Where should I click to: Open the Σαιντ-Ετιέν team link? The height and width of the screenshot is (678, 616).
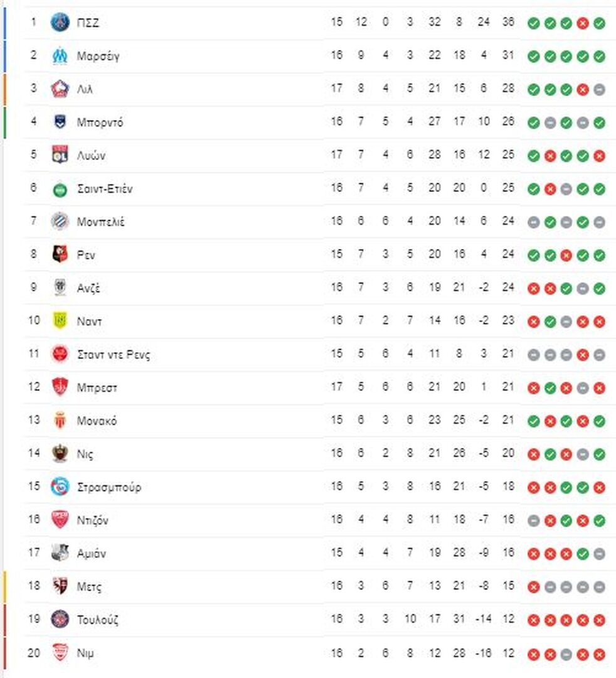click(x=105, y=188)
